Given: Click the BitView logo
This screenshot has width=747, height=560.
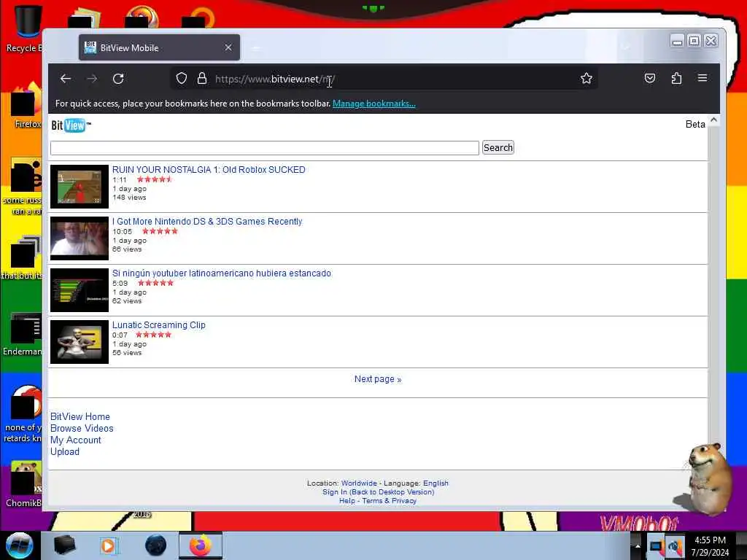Looking at the screenshot, I should (x=71, y=125).
